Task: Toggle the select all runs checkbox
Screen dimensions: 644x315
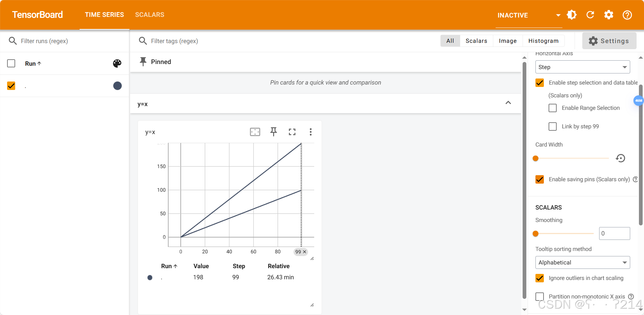Action: [11, 63]
